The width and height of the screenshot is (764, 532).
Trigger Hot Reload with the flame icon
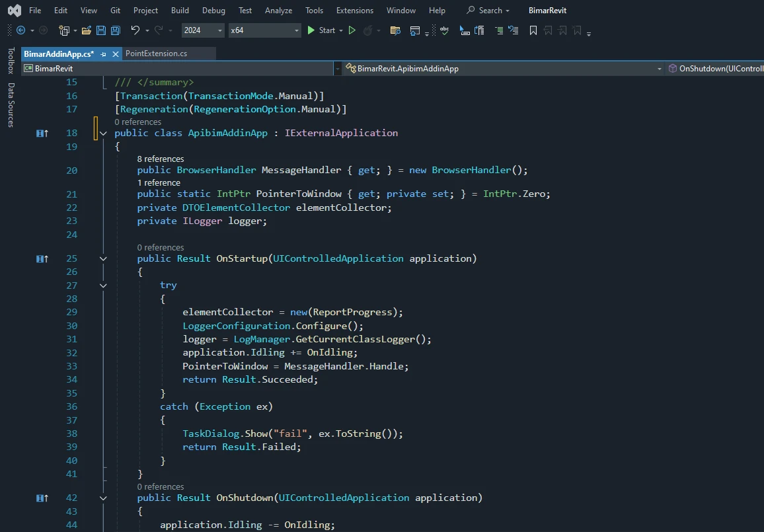369,30
